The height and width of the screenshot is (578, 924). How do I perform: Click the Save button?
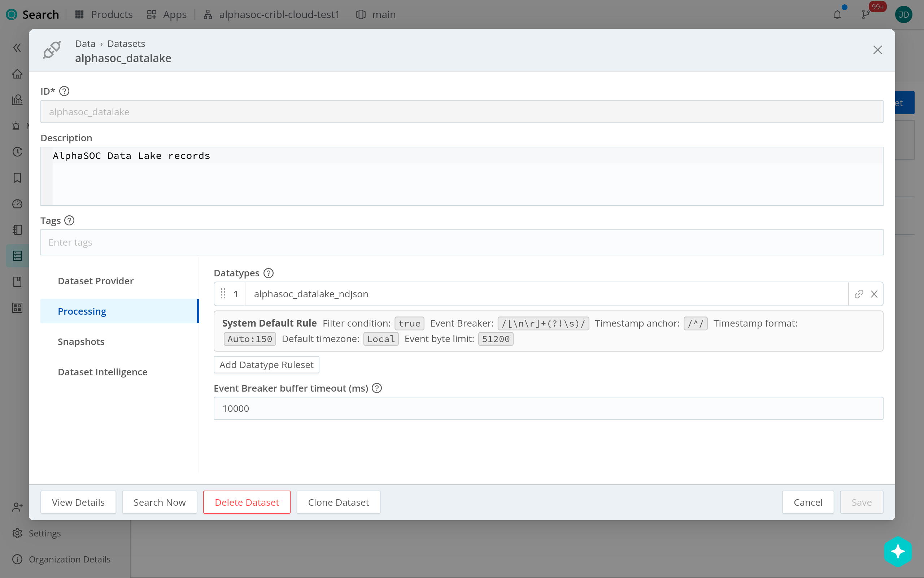click(862, 502)
